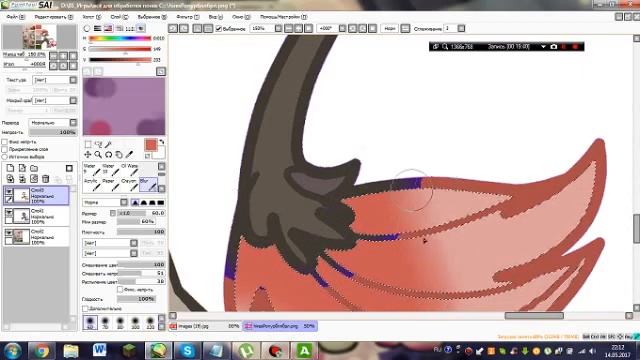The height and width of the screenshot is (360, 640).
Task: Choose the 70 brush size preset
Action: coord(105,322)
